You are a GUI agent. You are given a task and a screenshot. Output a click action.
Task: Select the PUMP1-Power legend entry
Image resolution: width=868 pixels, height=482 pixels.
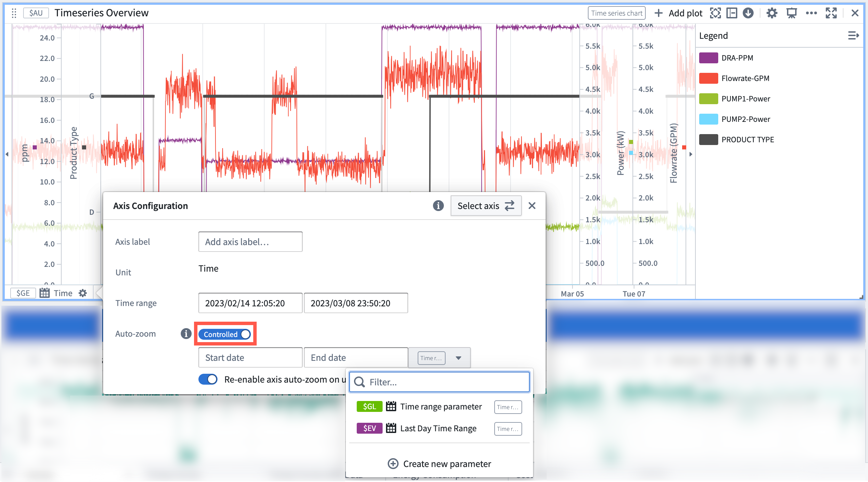point(746,99)
